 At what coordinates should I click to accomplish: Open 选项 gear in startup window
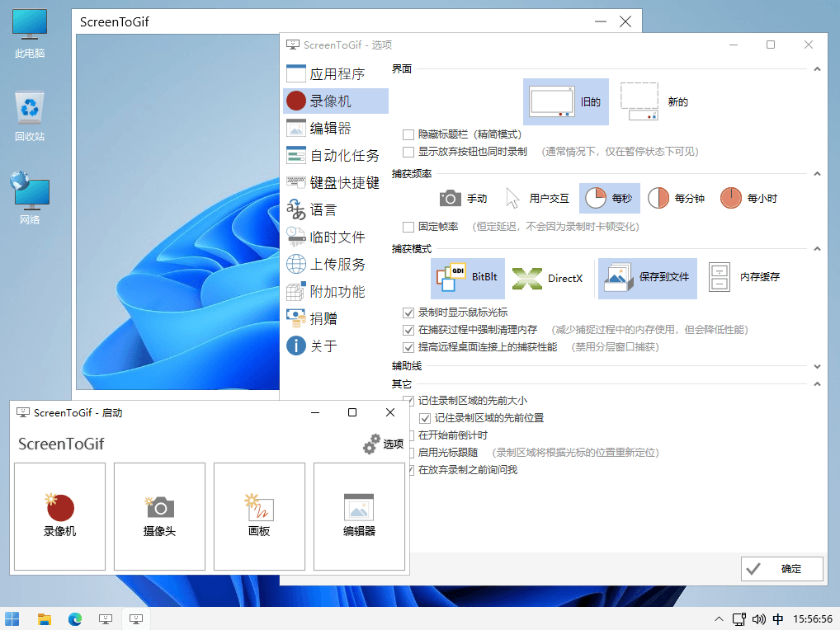pyautogui.click(x=383, y=444)
